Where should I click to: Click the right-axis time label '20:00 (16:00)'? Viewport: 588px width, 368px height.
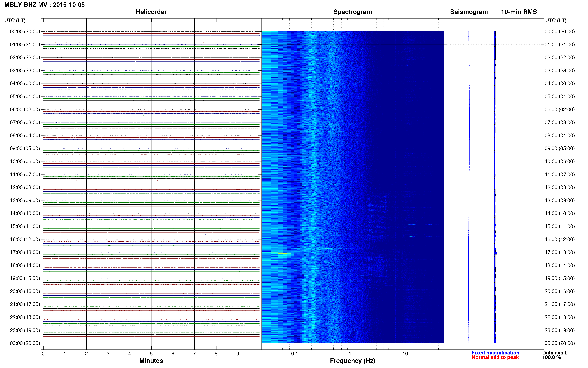(560, 291)
